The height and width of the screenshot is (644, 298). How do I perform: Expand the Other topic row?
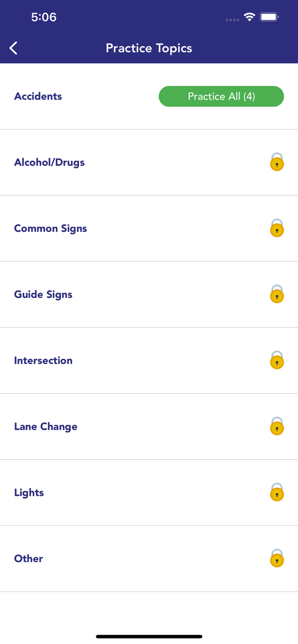[129, 558]
